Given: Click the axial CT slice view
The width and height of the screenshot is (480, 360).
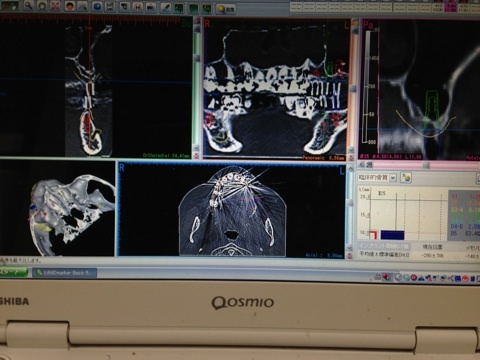Looking at the screenshot, I should click(x=232, y=211).
